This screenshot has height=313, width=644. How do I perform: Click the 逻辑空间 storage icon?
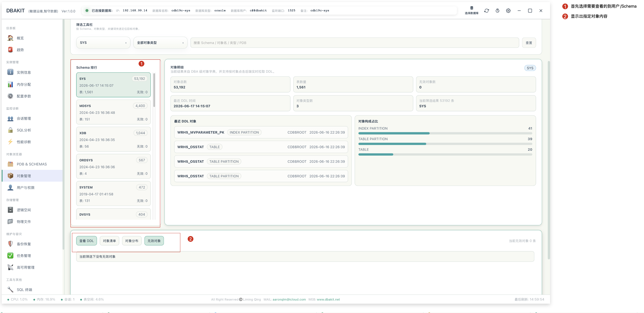click(10, 210)
